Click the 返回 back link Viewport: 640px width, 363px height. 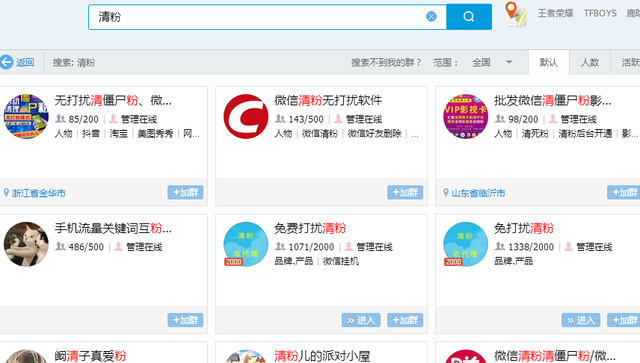[x=25, y=62]
